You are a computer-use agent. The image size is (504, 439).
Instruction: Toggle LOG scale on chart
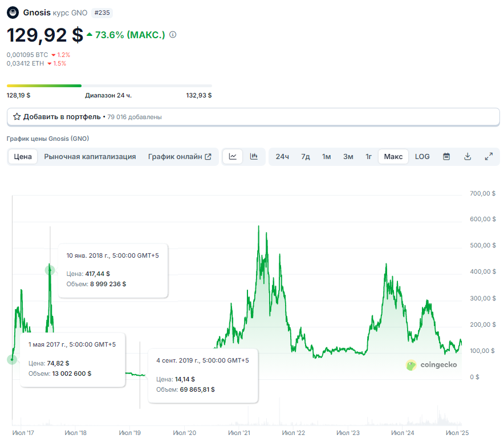point(422,157)
